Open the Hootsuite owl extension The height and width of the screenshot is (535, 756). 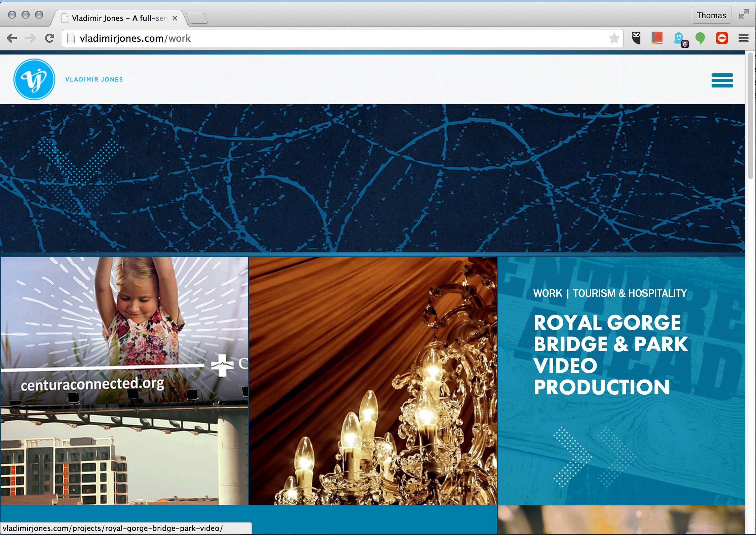636,38
